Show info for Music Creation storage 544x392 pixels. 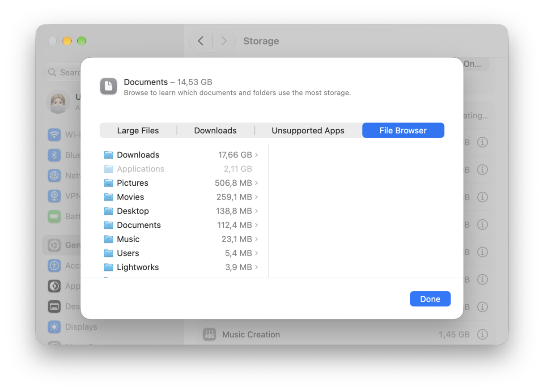[482, 334]
